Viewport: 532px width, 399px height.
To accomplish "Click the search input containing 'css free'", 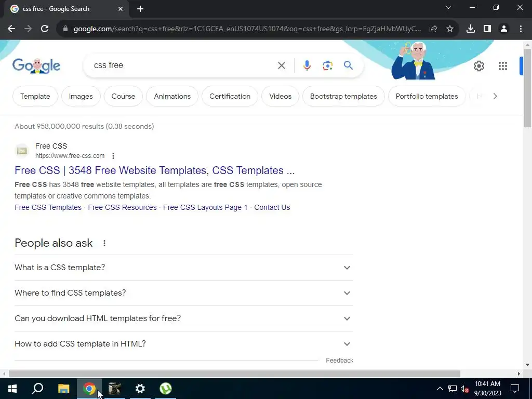I will pos(183,65).
